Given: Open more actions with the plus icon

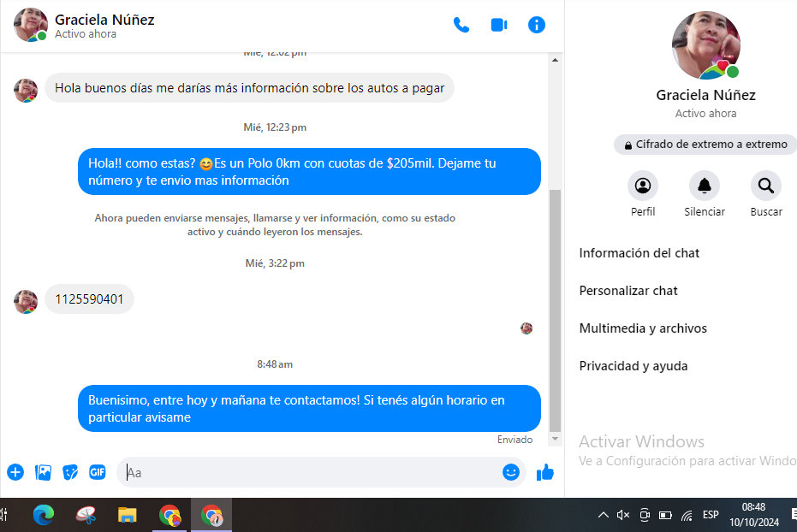Looking at the screenshot, I should pos(15,472).
